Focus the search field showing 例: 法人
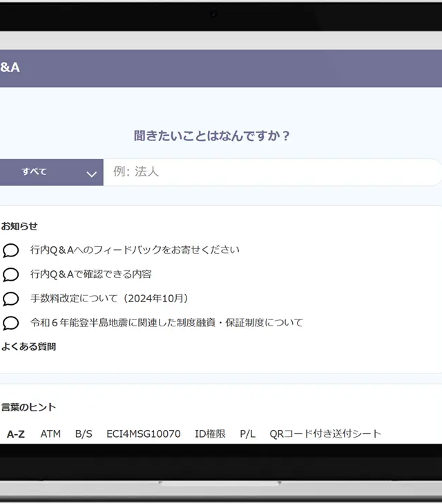This screenshot has height=504, width=442. point(269,172)
